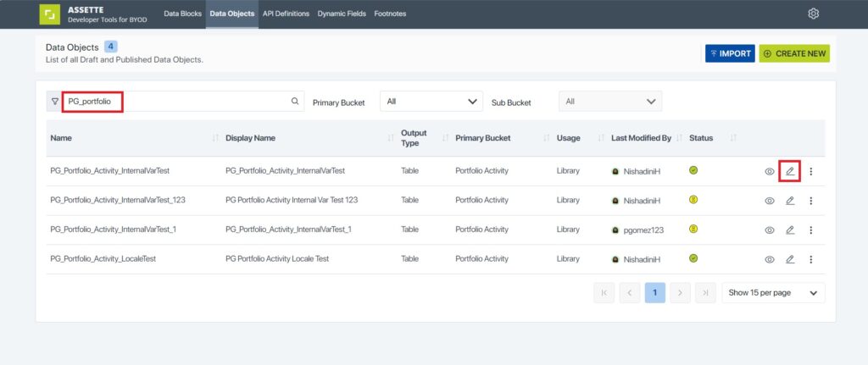Go to the last page of results
This screenshot has width=868, height=365.
pos(705,293)
